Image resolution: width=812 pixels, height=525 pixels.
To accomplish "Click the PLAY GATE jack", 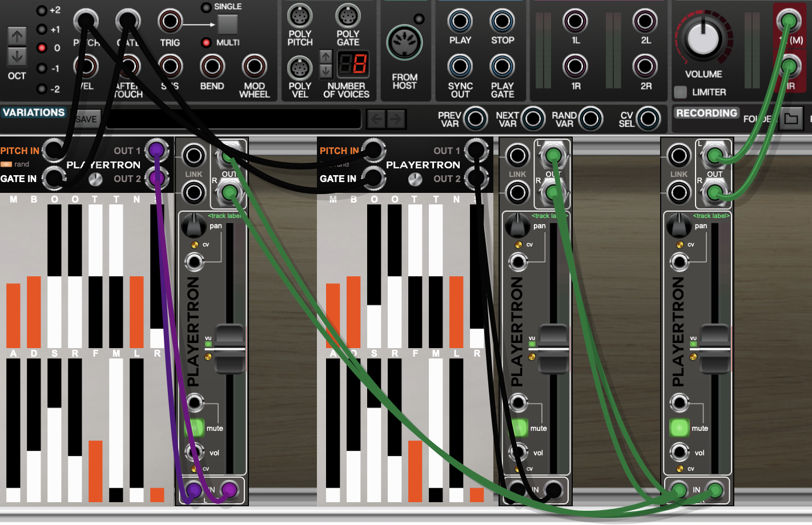I will (x=502, y=67).
